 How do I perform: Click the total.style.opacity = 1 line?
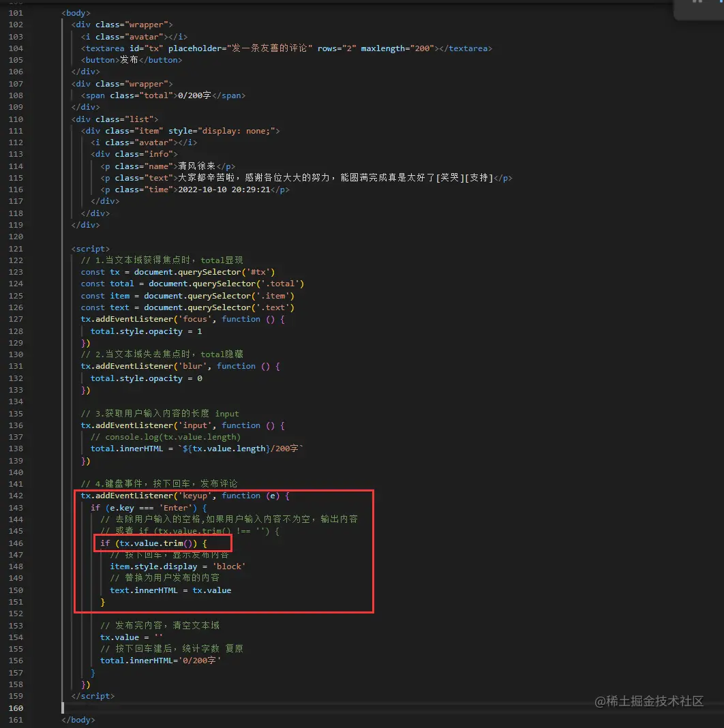tap(147, 331)
